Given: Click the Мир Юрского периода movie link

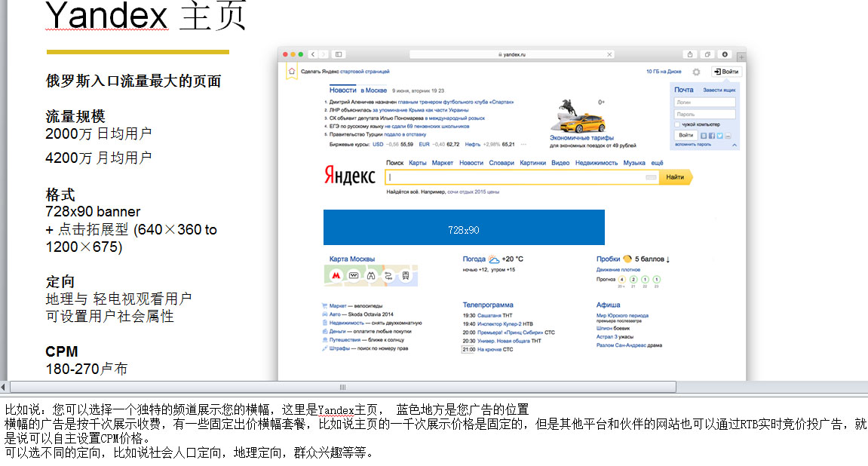Looking at the screenshot, I should tap(622, 315).
